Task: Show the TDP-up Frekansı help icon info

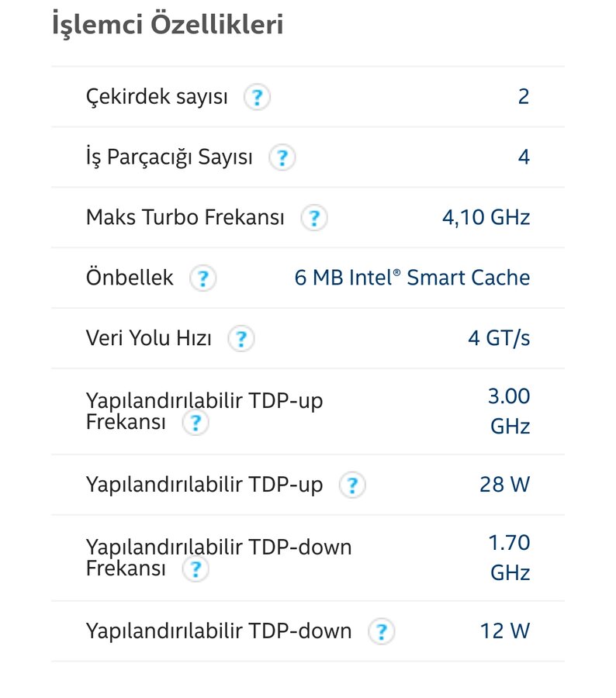Action: click(196, 423)
